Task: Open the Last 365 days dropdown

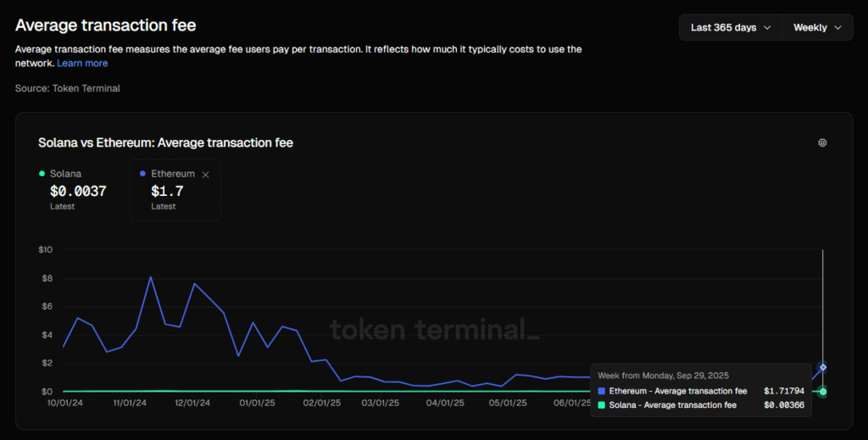Action: [731, 28]
